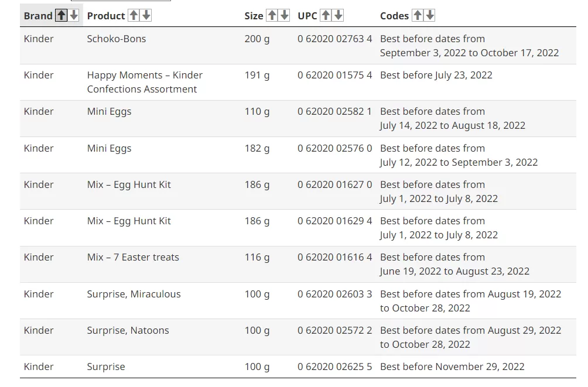Sort Codes column descending arrow
588x387 pixels.
tap(430, 15)
